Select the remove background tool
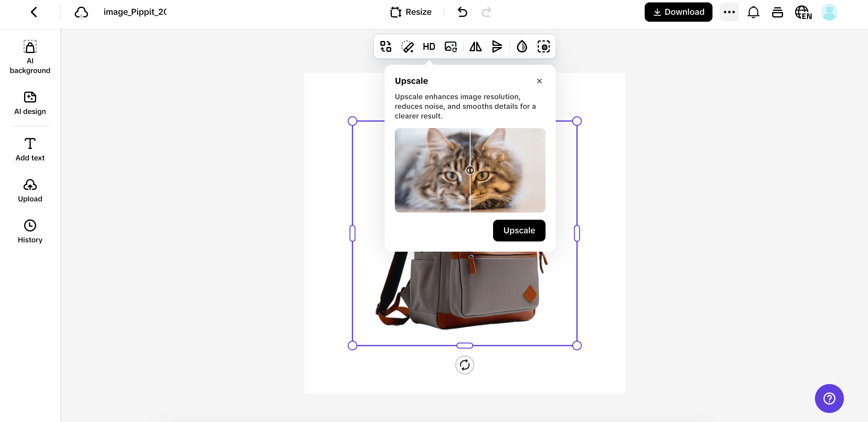This screenshot has height=422, width=868. [x=544, y=47]
